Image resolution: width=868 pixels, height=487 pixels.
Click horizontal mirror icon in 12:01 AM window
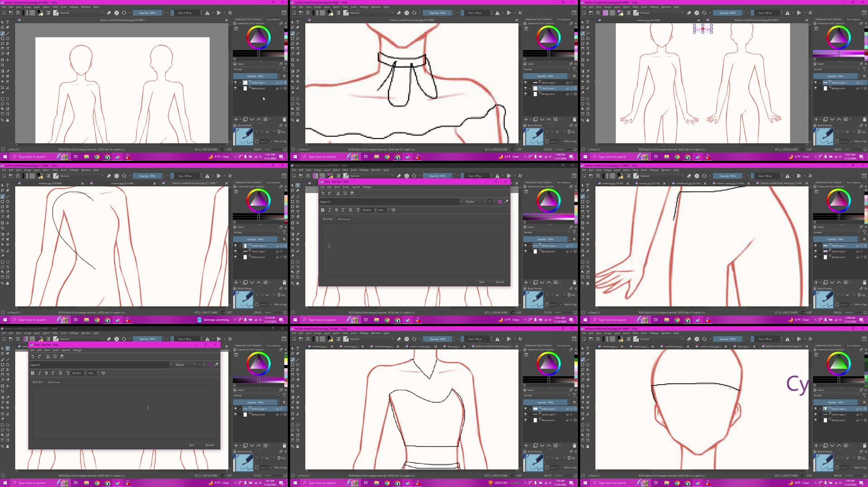click(788, 13)
